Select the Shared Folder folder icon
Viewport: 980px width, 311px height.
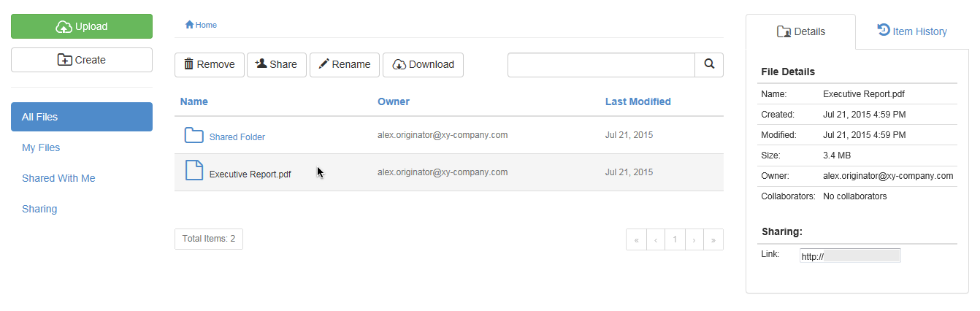point(194,136)
